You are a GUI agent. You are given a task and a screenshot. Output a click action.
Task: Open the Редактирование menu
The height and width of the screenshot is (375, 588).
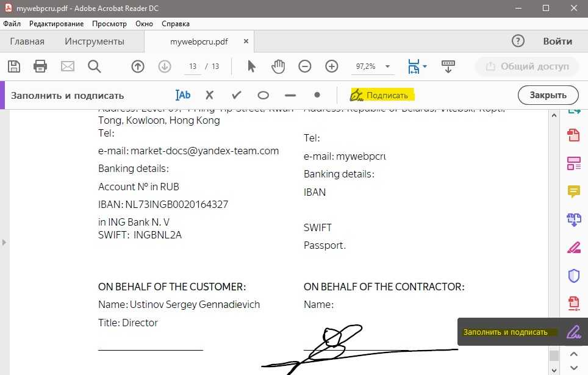[57, 24]
